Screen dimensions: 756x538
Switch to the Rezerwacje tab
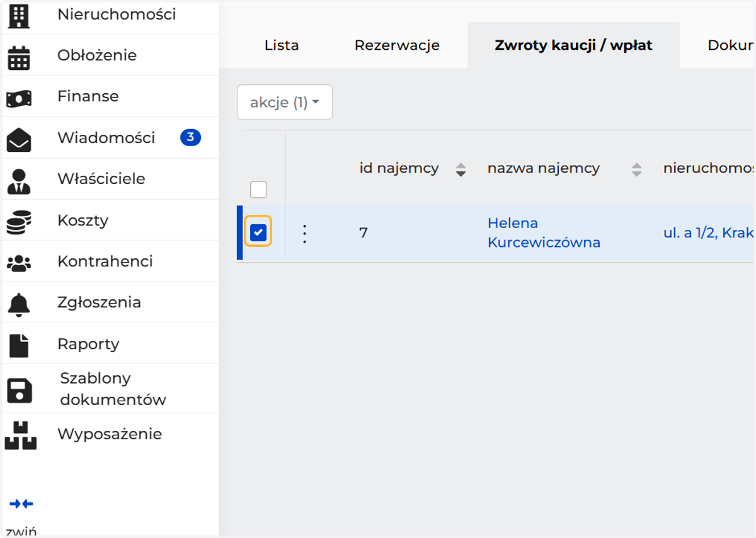(x=397, y=45)
